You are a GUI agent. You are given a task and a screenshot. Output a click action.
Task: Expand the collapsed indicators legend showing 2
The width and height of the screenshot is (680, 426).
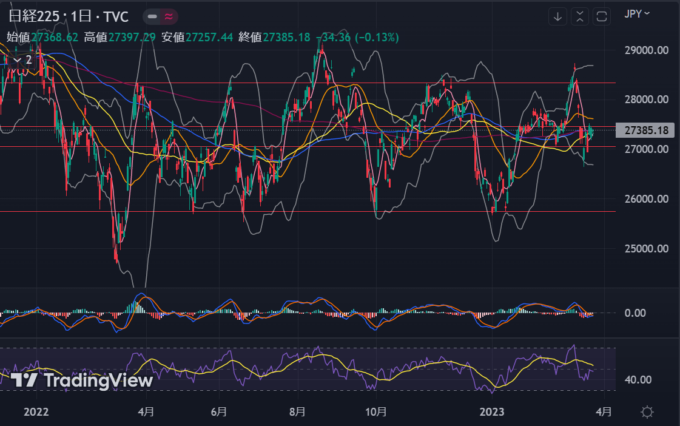tap(22, 60)
